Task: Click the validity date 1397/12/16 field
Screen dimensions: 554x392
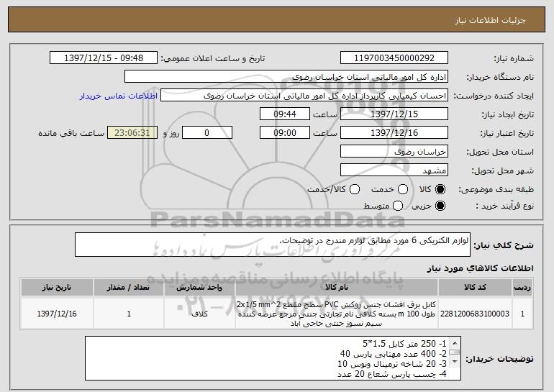Action: click(x=394, y=133)
